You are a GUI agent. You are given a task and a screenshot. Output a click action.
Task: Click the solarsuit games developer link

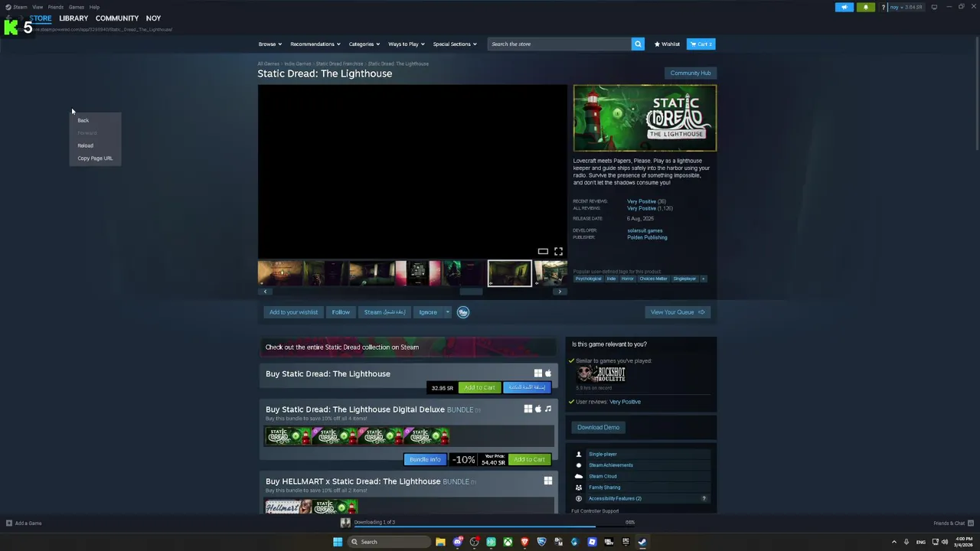tap(645, 230)
